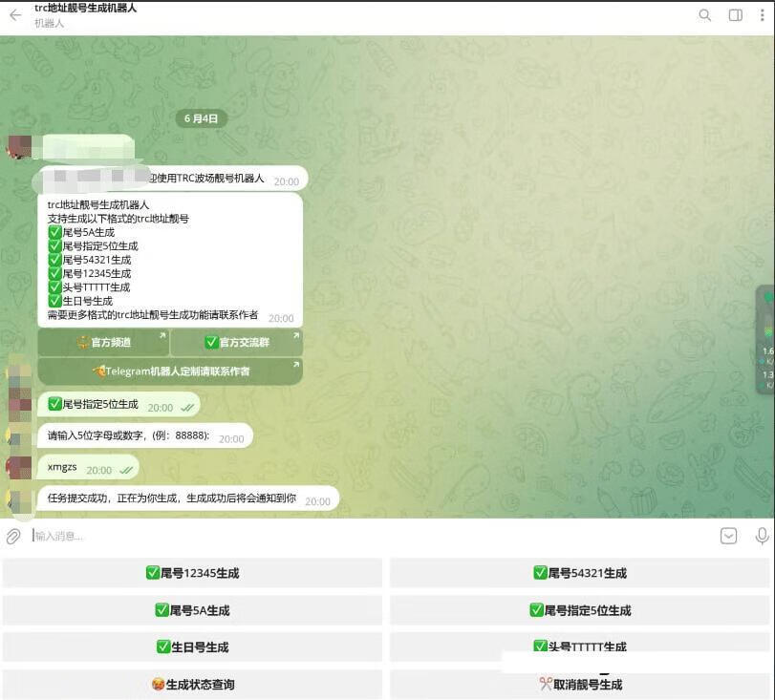Open the 官方频道 inline link button
Screen dimensions: 775x700
103,343
